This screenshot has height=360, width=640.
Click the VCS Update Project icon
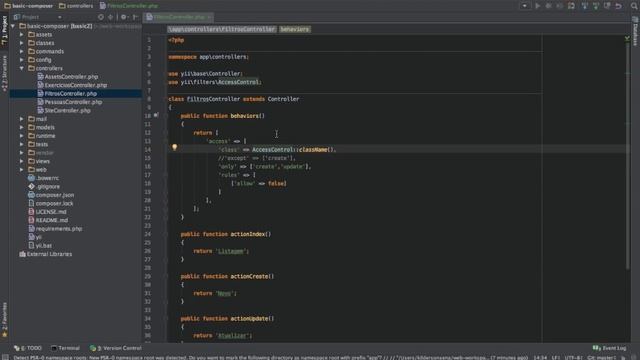pos(584,6)
